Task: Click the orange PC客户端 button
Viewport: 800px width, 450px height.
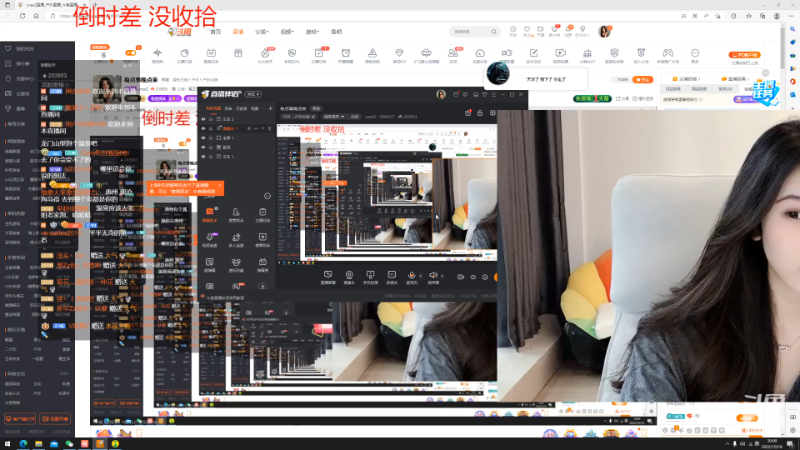Action: 744,55
